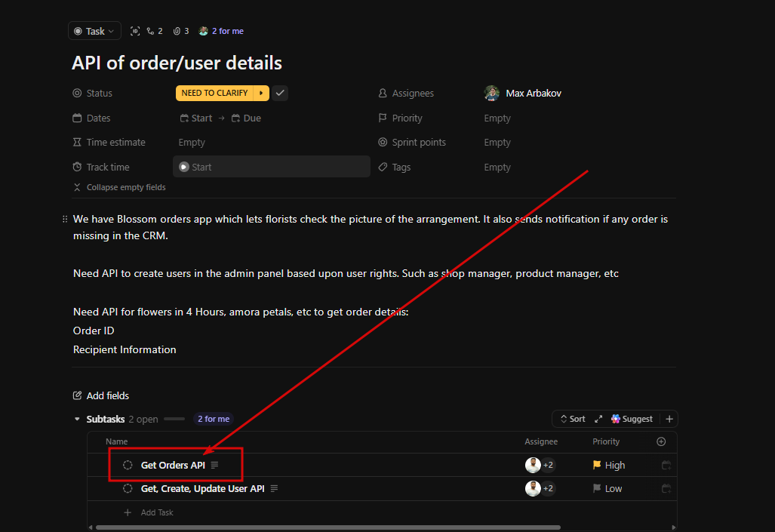Add a column with the circled plus icon
This screenshot has height=532, width=775.
pos(661,441)
